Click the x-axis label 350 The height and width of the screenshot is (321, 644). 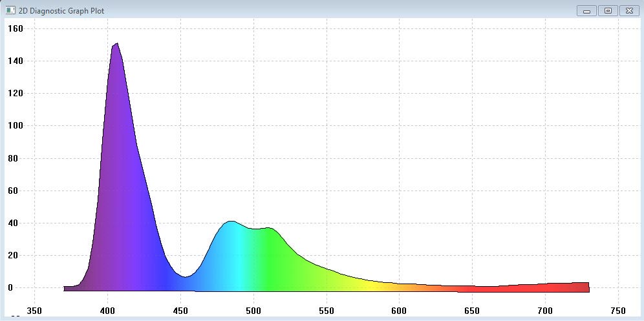pyautogui.click(x=34, y=310)
